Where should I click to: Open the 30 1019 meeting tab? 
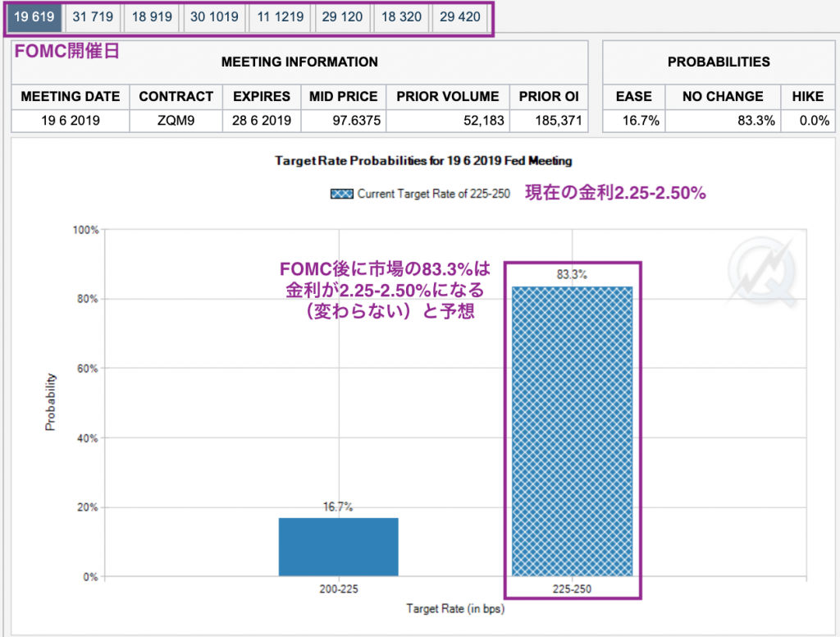[214, 17]
